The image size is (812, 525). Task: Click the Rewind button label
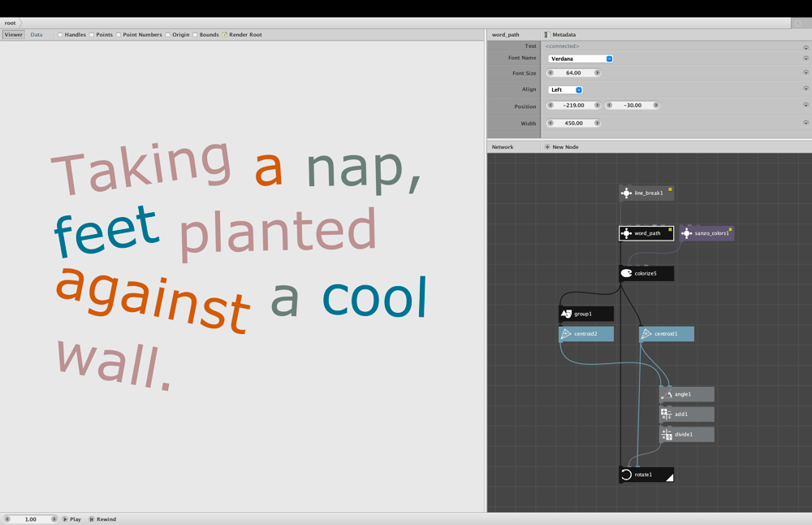coord(106,519)
